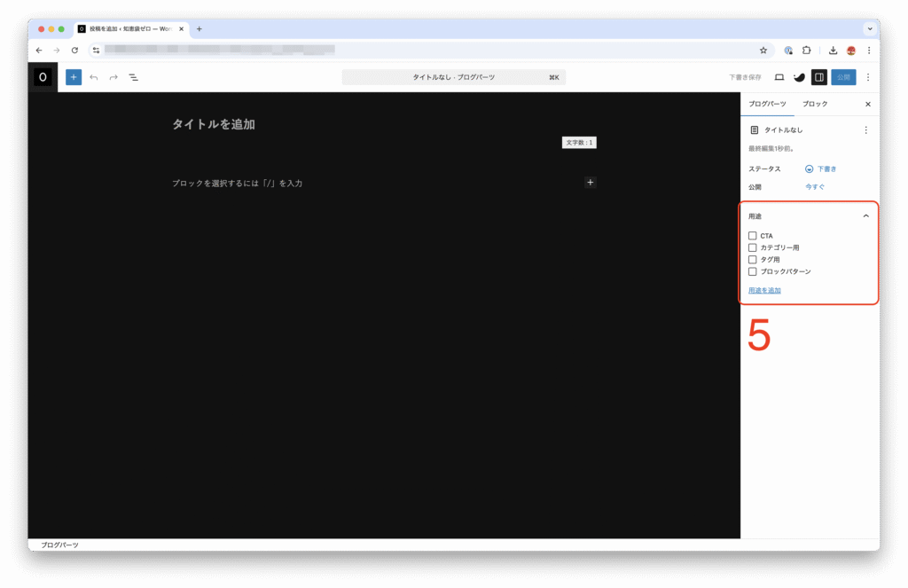Redo the last edit
Screen dimensions: 908x588
click(113, 77)
